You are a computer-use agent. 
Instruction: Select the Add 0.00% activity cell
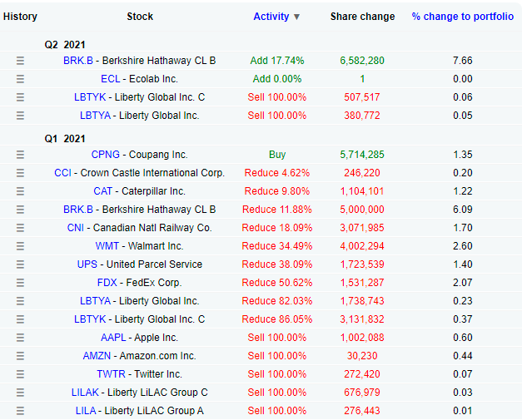(x=277, y=79)
